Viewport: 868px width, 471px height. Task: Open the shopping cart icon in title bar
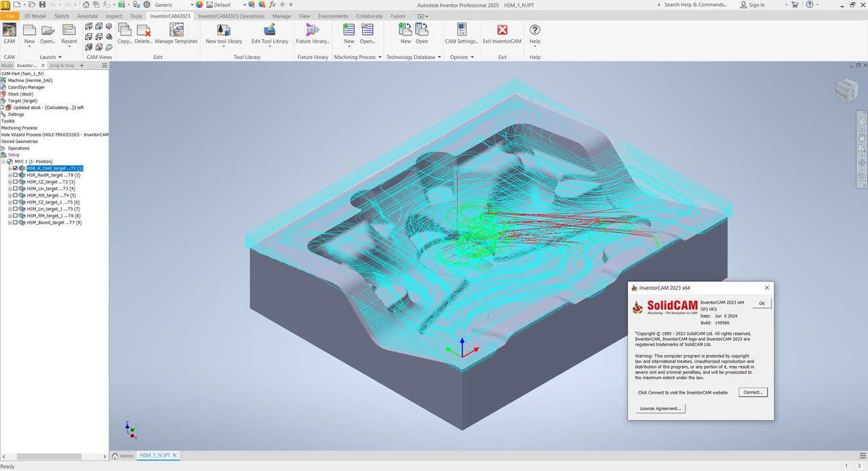793,5
